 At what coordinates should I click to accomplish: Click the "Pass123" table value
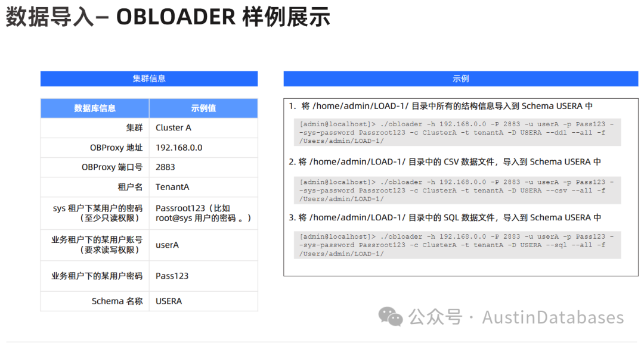[x=172, y=276]
